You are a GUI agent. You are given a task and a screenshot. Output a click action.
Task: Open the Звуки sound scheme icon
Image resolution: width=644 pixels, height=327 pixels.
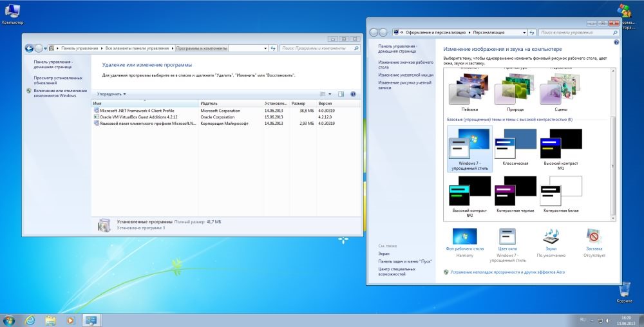551,236
